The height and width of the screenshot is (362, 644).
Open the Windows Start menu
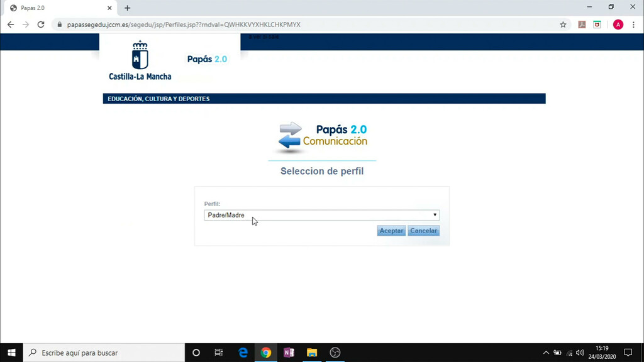click(11, 353)
